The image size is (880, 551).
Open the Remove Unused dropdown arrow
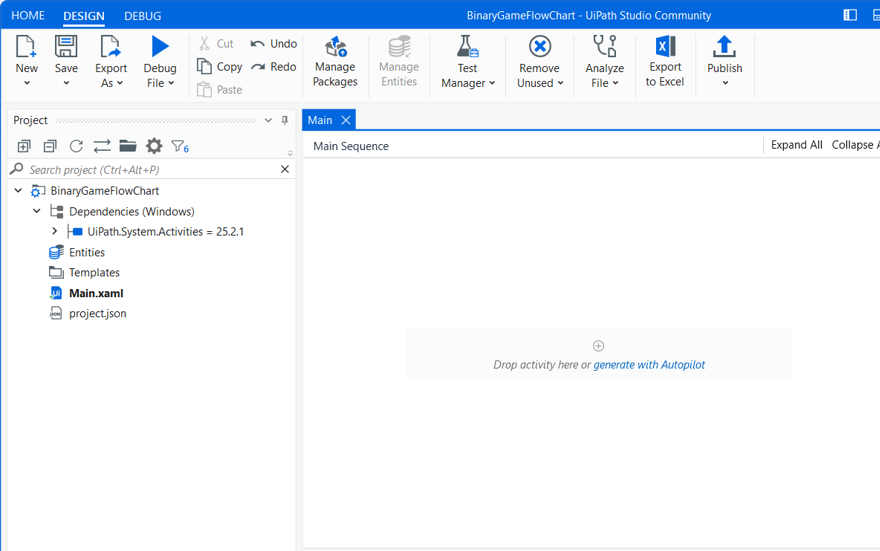click(560, 83)
